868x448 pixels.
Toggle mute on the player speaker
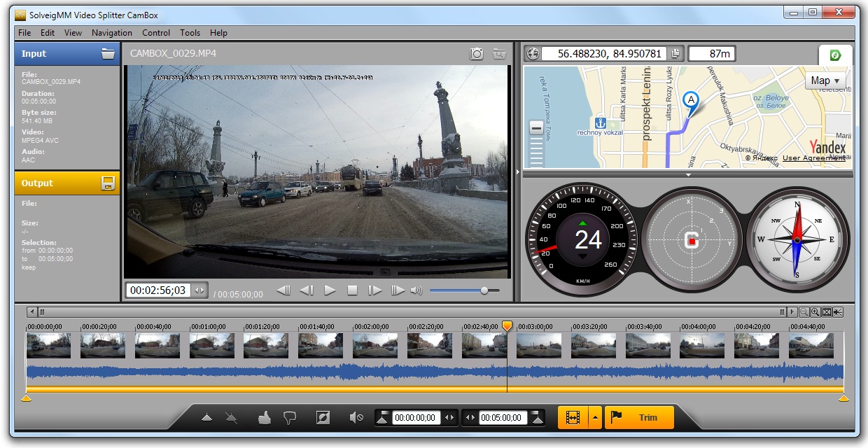coord(416,290)
